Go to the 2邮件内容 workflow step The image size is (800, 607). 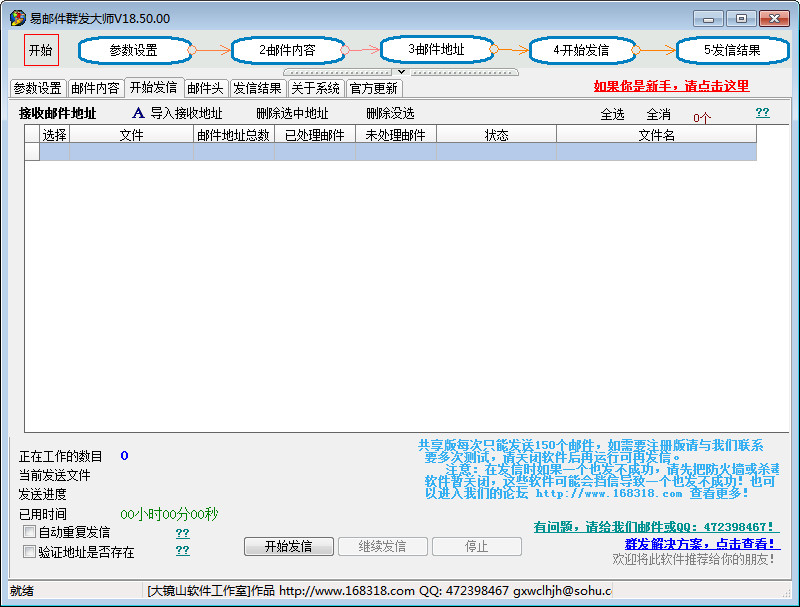(x=287, y=50)
